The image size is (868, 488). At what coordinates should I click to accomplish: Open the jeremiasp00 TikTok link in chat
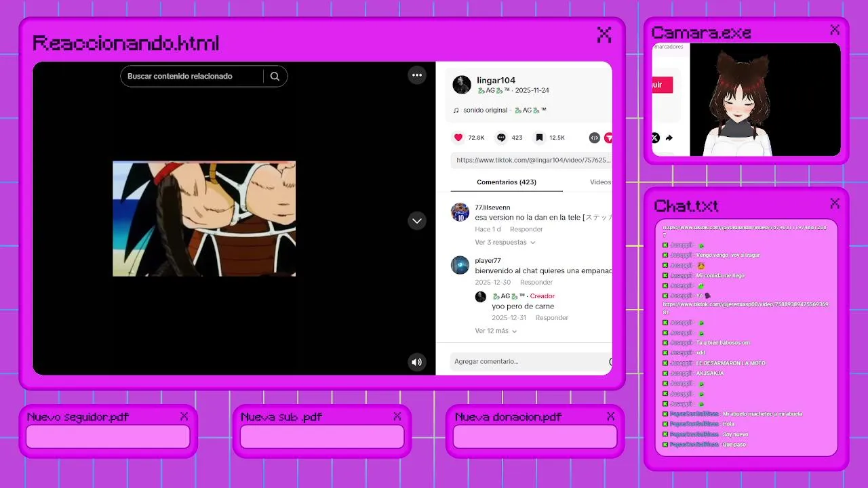pyautogui.click(x=745, y=308)
